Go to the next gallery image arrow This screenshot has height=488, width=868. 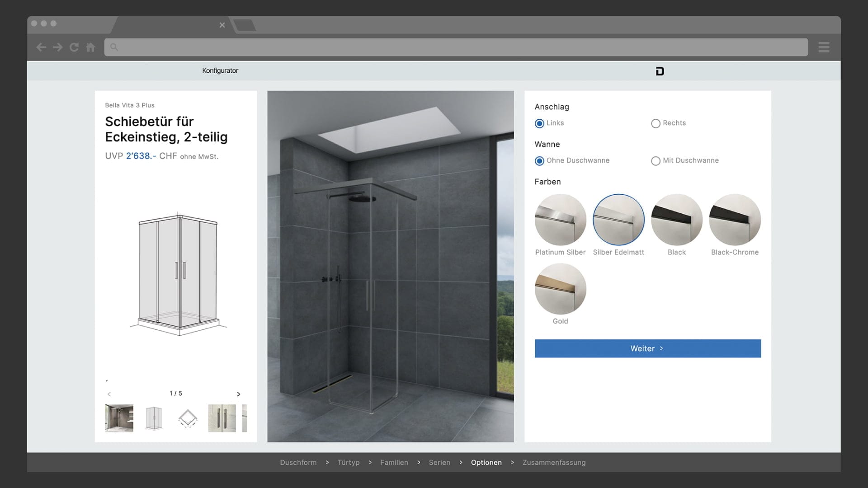click(239, 394)
